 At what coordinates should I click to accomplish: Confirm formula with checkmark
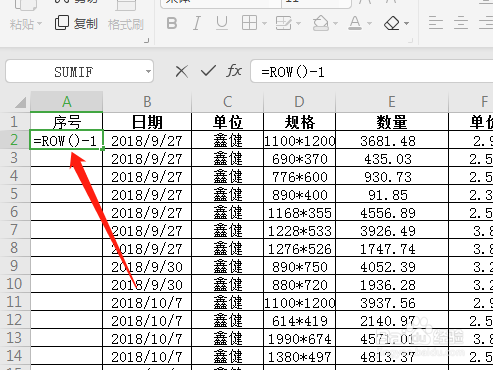click(208, 71)
